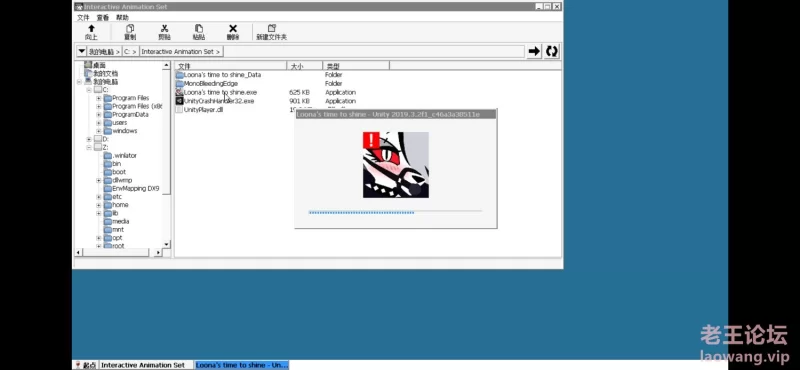
Task: Select the Loona's time to shine.exe file
Action: (x=220, y=92)
